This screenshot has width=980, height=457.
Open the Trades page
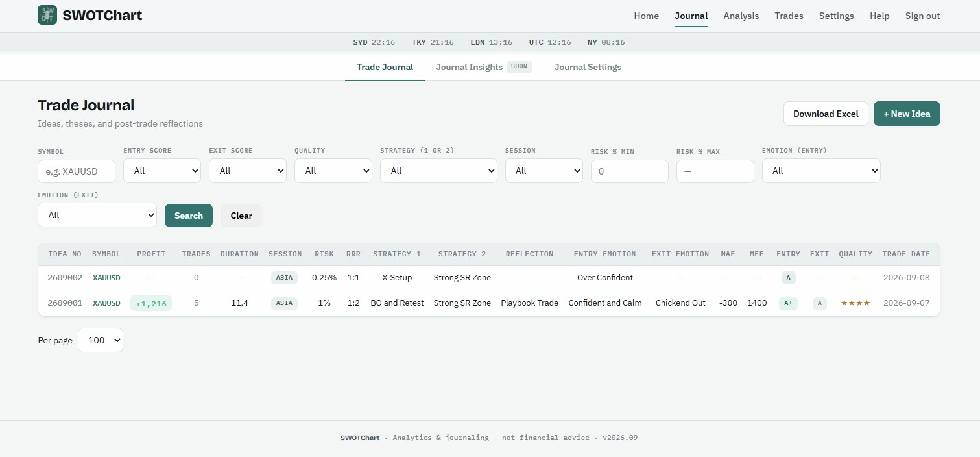click(x=789, y=16)
